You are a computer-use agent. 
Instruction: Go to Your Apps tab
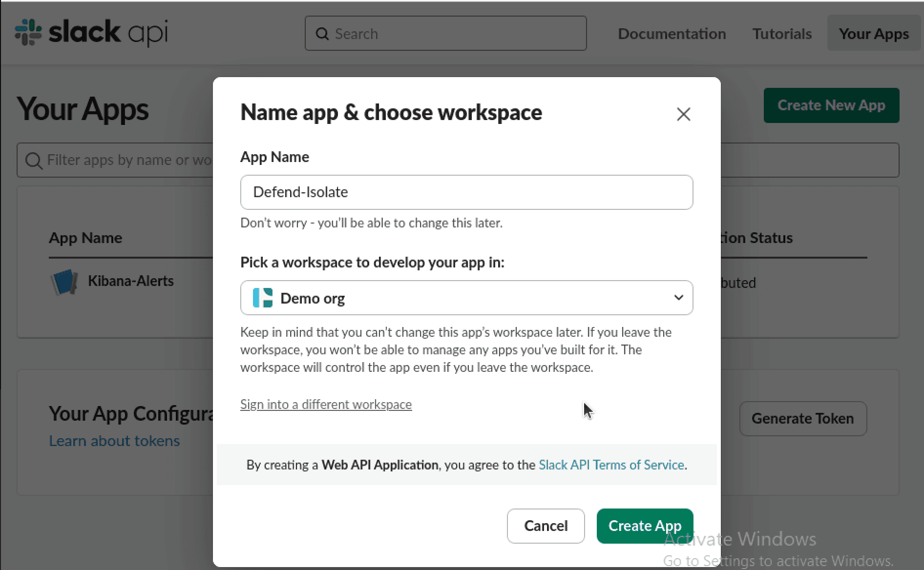tap(874, 34)
